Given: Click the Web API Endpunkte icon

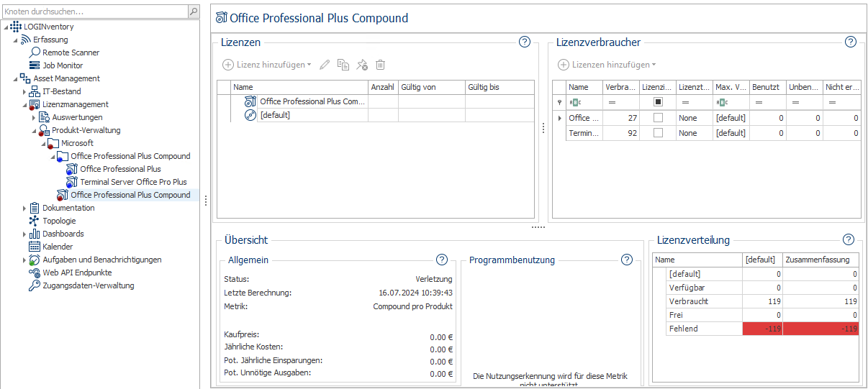Looking at the screenshot, I should [x=35, y=273].
